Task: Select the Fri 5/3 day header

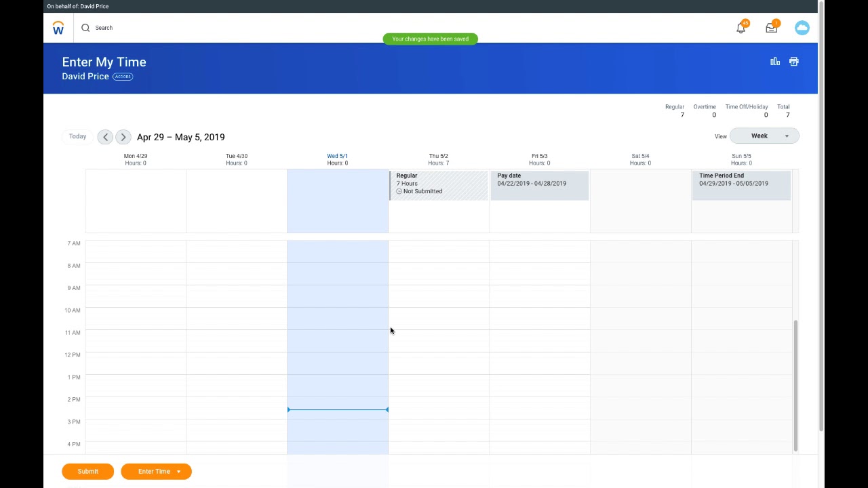Action: [540, 159]
